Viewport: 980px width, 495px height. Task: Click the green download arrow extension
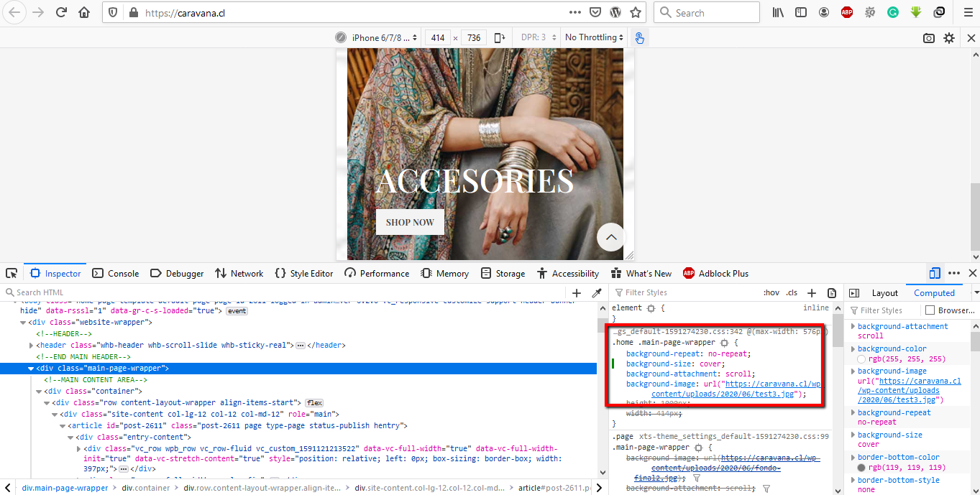click(916, 12)
